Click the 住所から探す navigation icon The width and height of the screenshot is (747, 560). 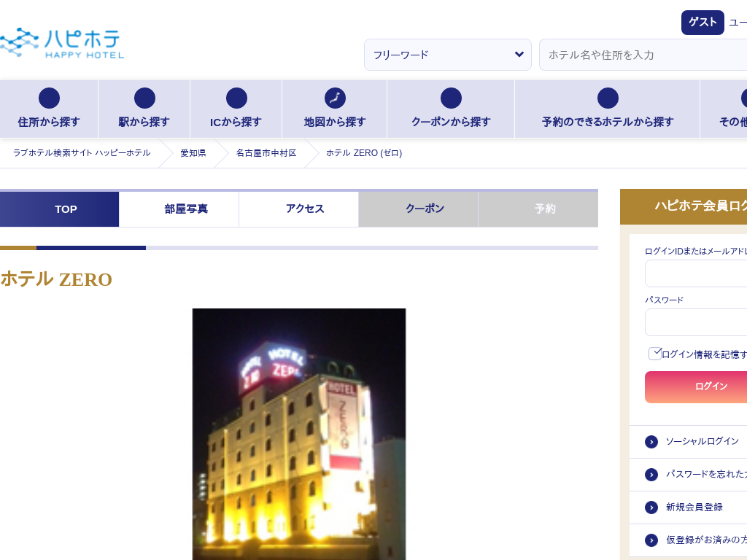(x=49, y=98)
